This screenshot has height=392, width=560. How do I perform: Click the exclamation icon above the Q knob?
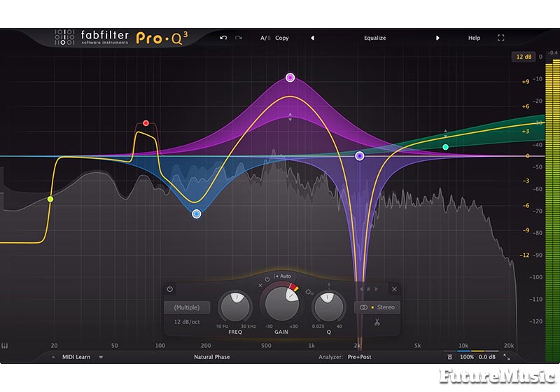328,285
